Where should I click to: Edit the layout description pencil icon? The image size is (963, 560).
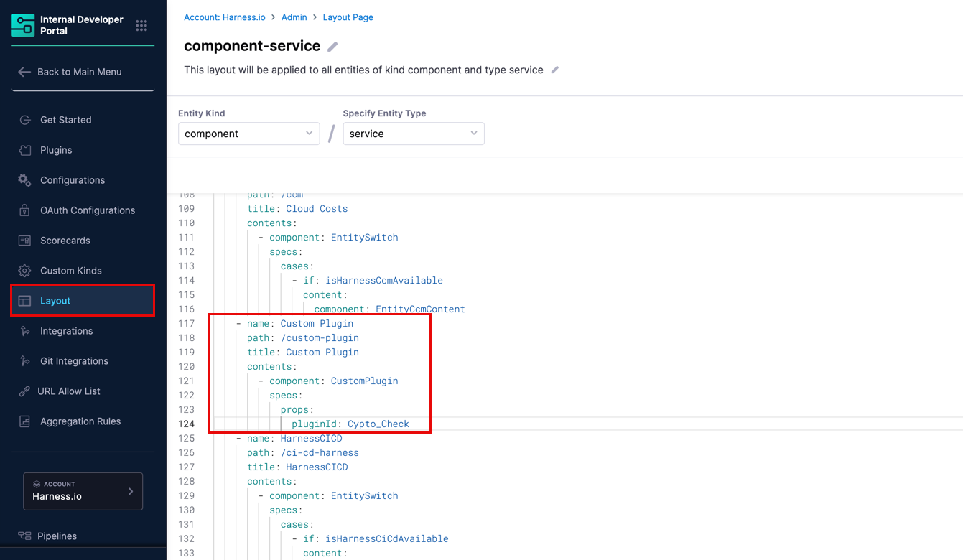tap(554, 70)
